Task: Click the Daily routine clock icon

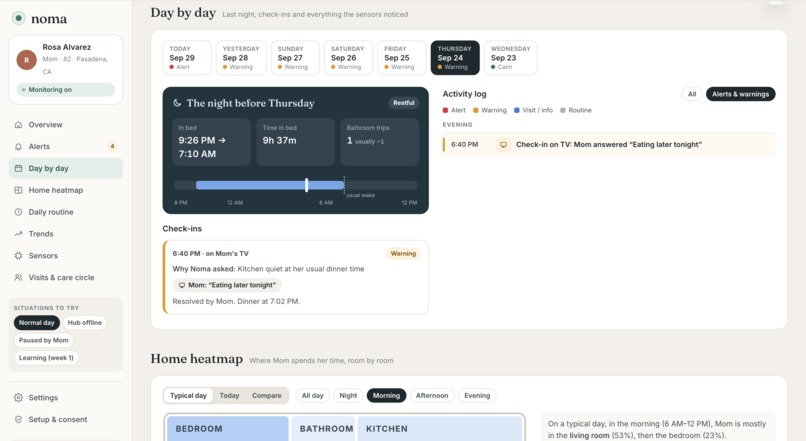Action: click(x=19, y=212)
